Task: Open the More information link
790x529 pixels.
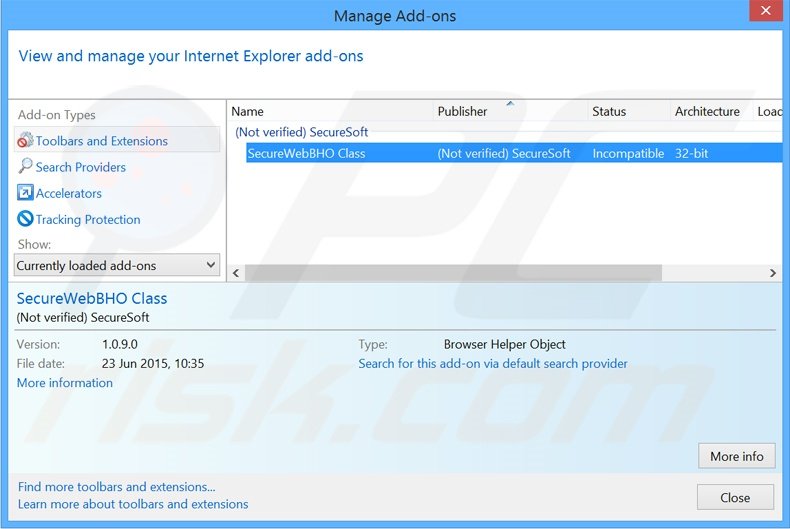Action: tap(64, 383)
